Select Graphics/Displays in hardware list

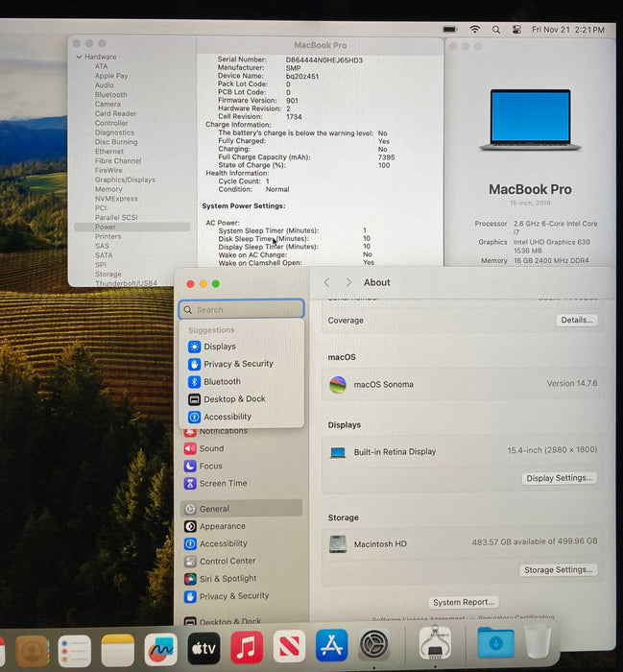point(125,180)
